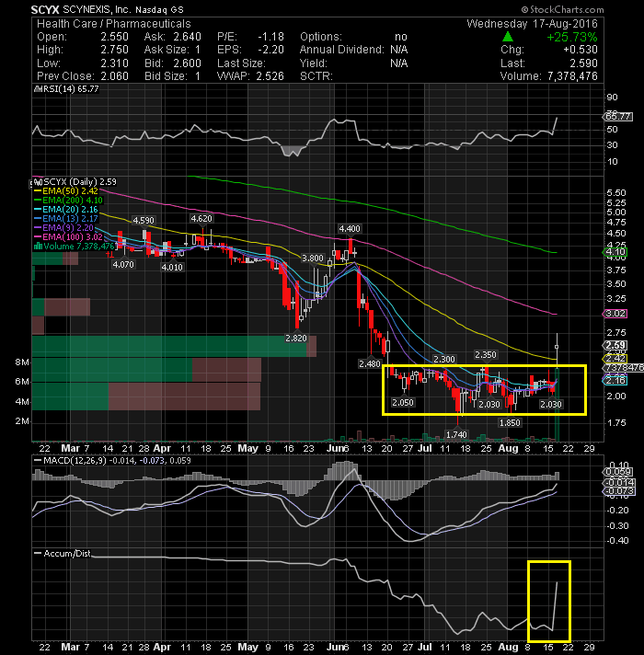Image resolution: width=644 pixels, height=655 pixels.
Task: Click the 2.480 price label
Action: [370, 364]
